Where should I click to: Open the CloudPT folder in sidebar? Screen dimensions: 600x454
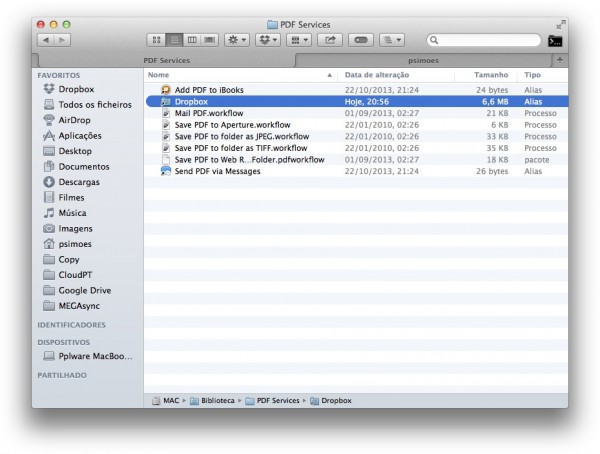click(68, 275)
